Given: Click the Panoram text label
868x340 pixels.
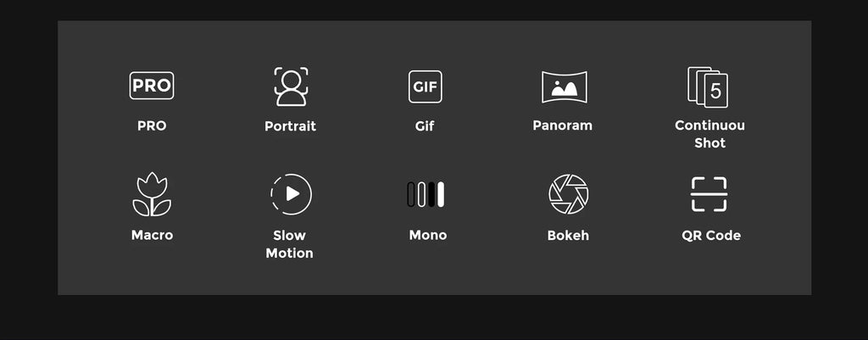Looking at the screenshot, I should 562,125.
